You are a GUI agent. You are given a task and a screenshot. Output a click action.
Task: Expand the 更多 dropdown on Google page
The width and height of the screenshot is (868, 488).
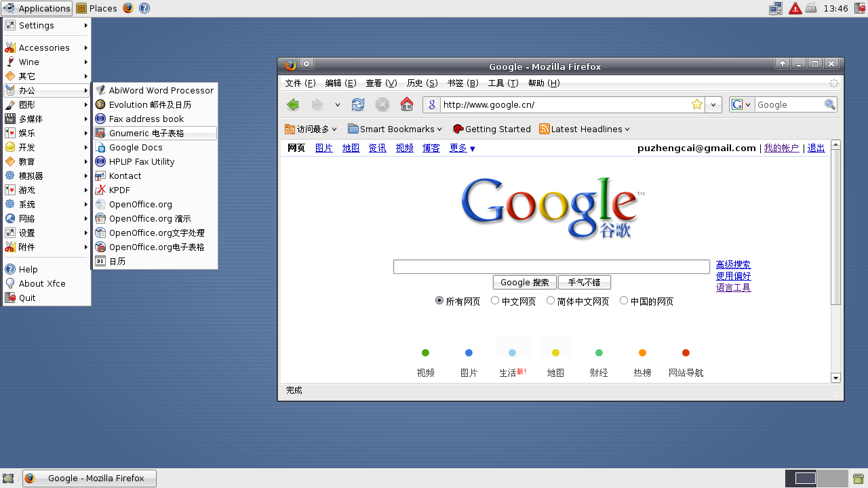click(462, 148)
